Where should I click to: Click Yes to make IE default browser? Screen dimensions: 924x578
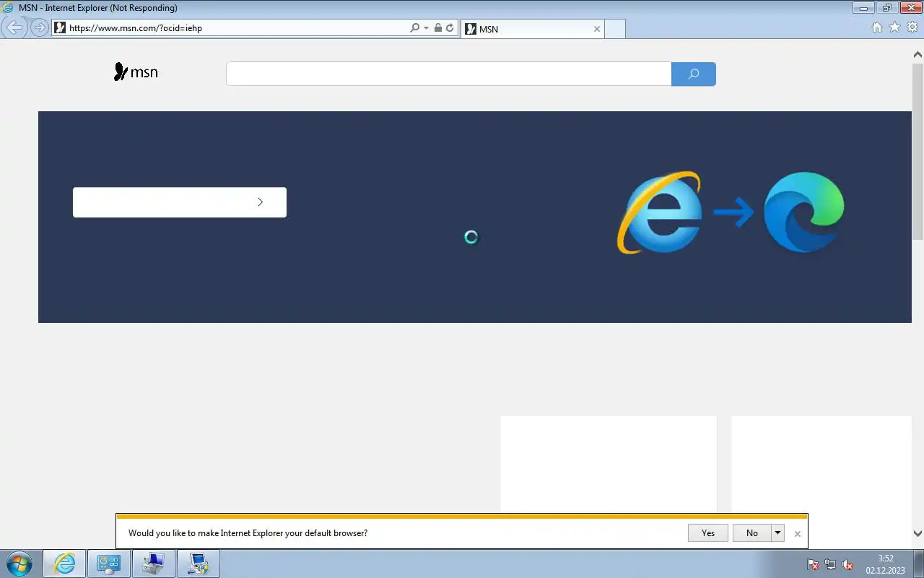click(x=707, y=533)
